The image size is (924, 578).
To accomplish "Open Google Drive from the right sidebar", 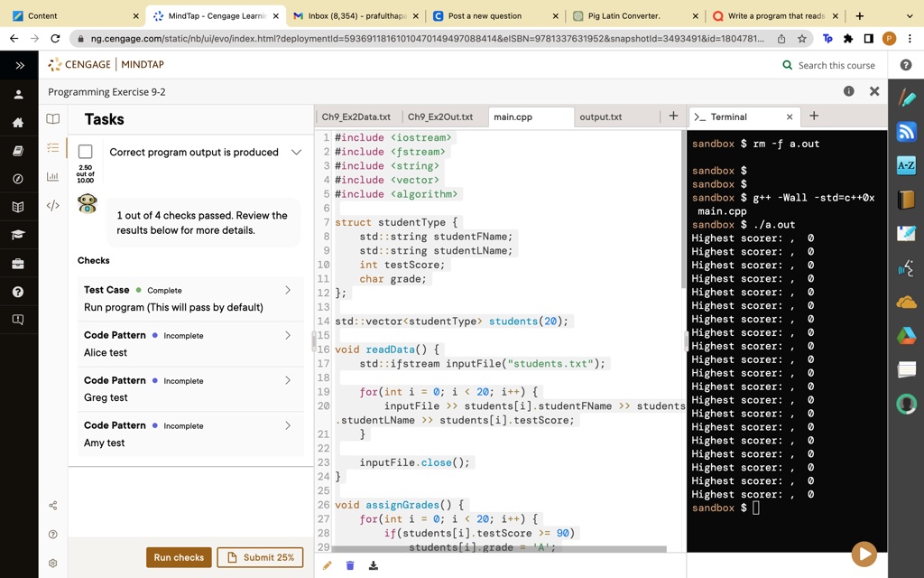I will 907,336.
